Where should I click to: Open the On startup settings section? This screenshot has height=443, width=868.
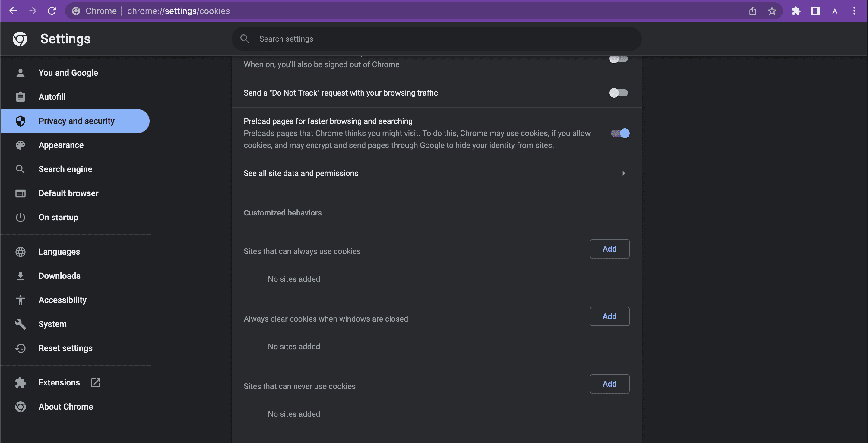(x=58, y=218)
